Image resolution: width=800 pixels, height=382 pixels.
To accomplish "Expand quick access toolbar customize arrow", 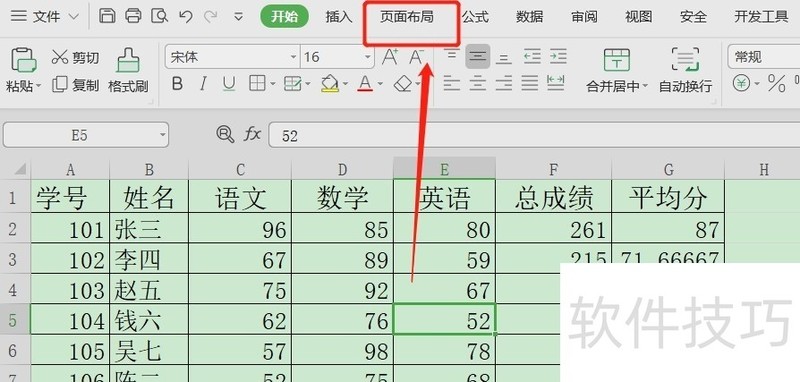I will click(238, 17).
